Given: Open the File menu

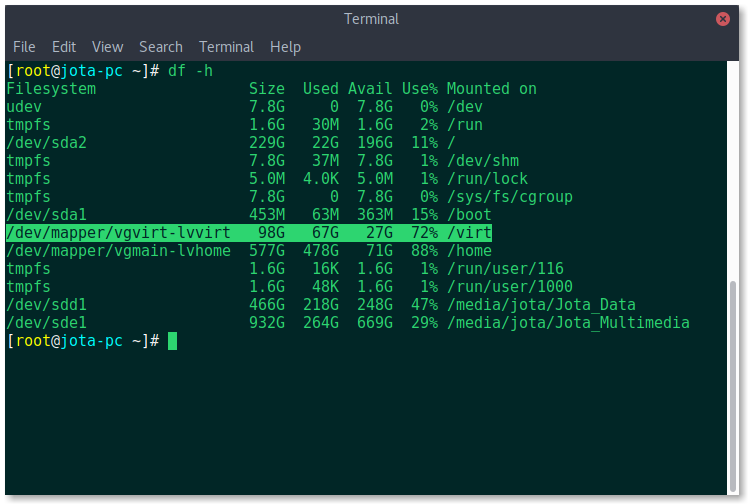Looking at the screenshot, I should pyautogui.click(x=24, y=47).
